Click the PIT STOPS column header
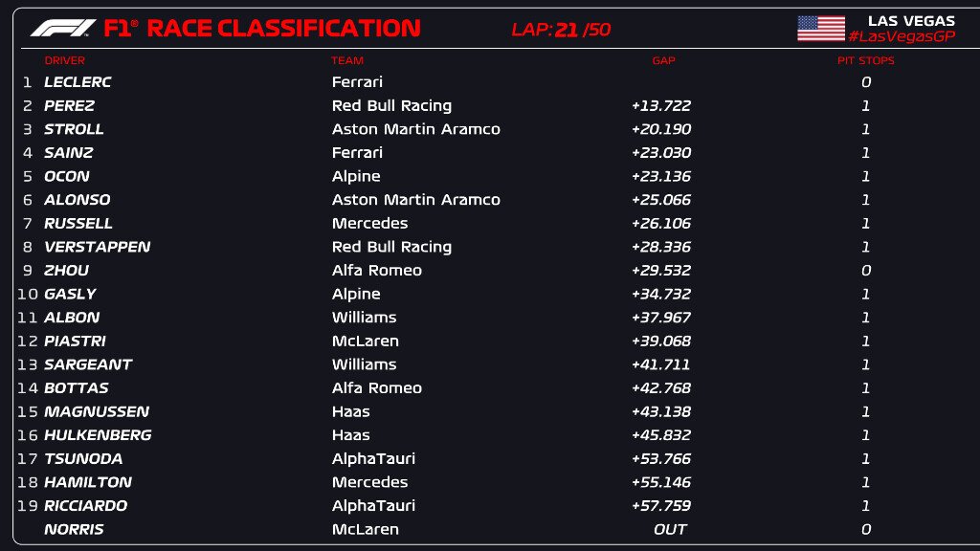The width and height of the screenshot is (980, 551). 865,60
